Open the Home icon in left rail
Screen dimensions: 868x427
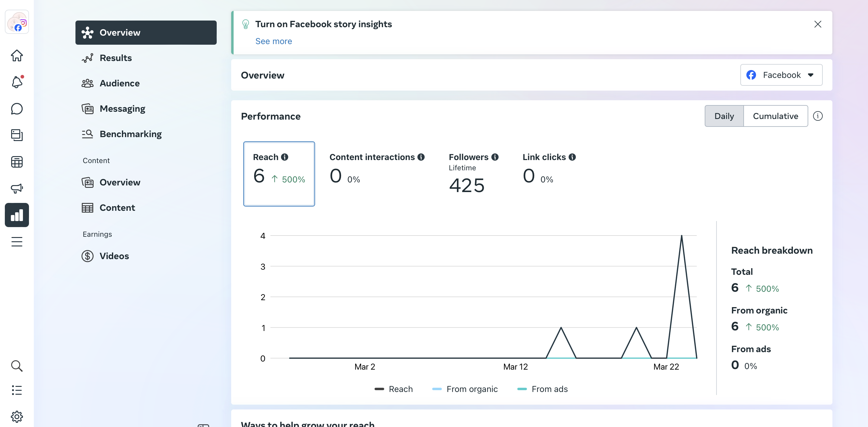17,56
